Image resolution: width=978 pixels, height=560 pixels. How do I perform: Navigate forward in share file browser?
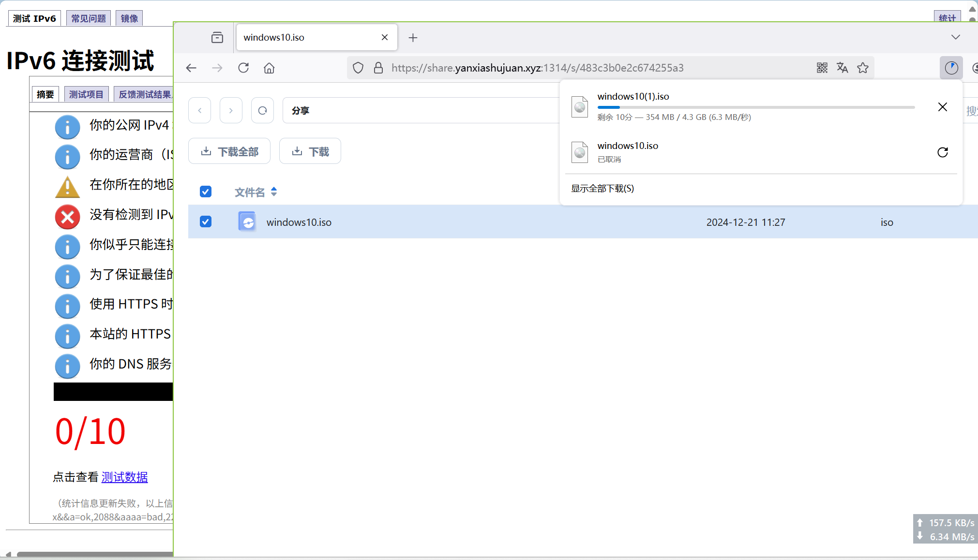point(231,110)
